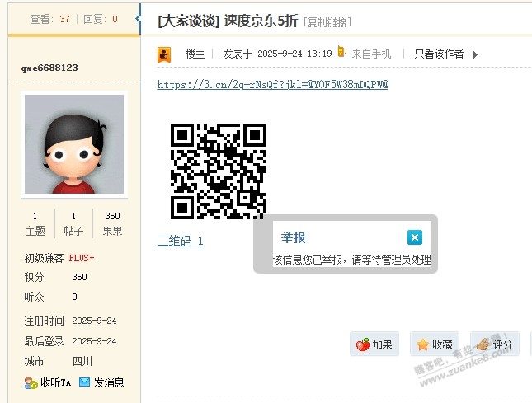Click the 最后登录 2025-9-24 entry
532x403 pixels.
pos(70,341)
